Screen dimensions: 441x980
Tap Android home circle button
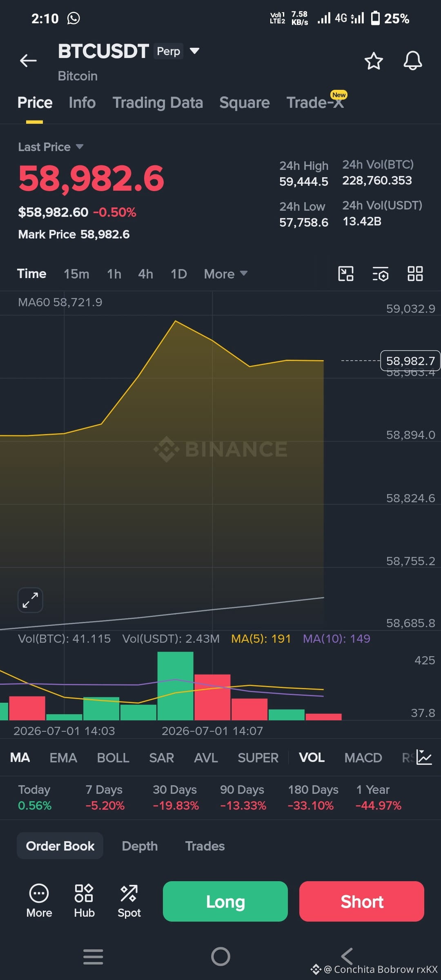pyautogui.click(x=220, y=957)
